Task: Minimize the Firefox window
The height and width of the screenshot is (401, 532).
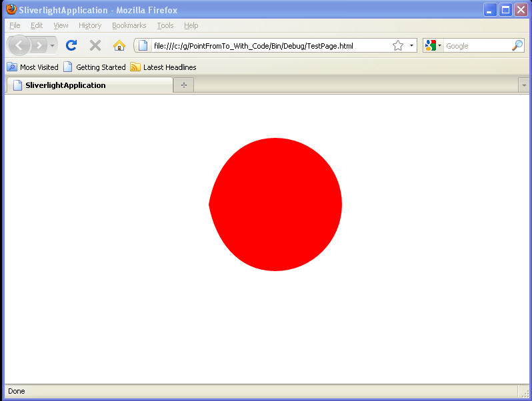Action: click(x=490, y=10)
